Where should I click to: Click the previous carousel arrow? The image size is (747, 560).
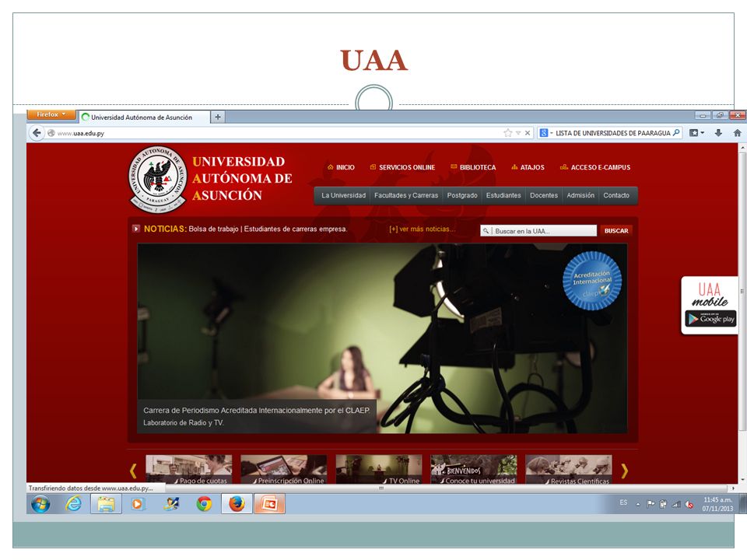(133, 471)
